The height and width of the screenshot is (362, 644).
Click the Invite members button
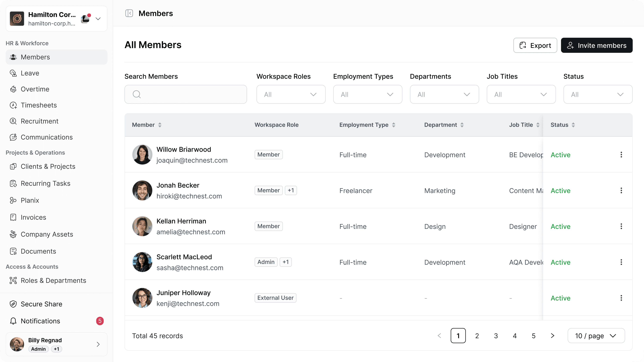click(597, 45)
